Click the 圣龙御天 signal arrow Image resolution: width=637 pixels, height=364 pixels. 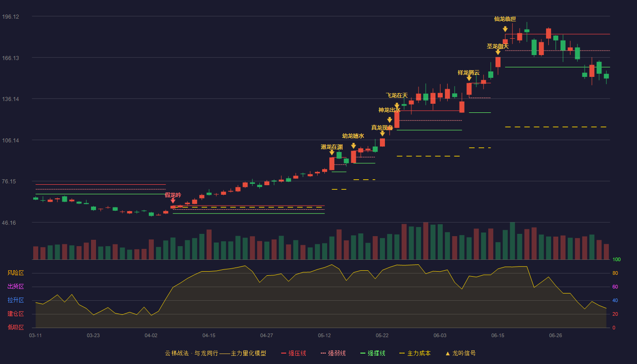[x=498, y=52]
